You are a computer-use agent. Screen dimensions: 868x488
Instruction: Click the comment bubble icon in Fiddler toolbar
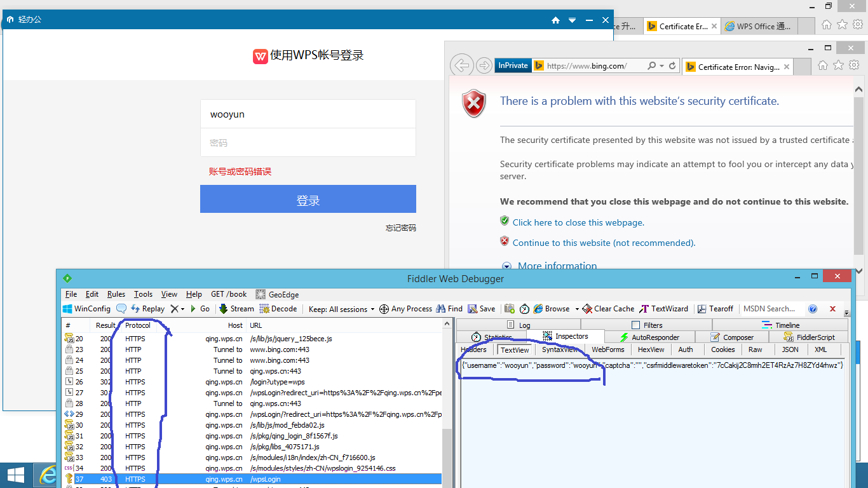(x=121, y=309)
